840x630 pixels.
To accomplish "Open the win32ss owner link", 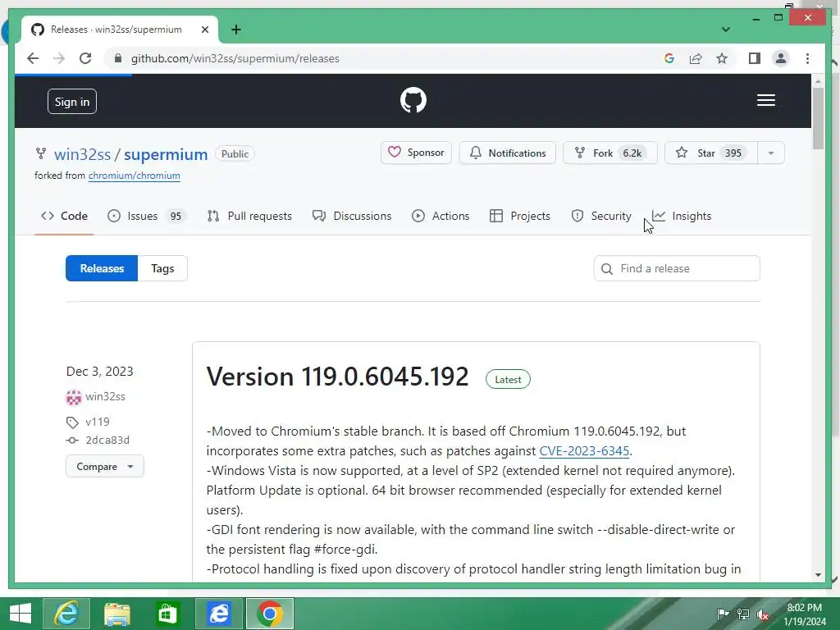I will [83, 154].
